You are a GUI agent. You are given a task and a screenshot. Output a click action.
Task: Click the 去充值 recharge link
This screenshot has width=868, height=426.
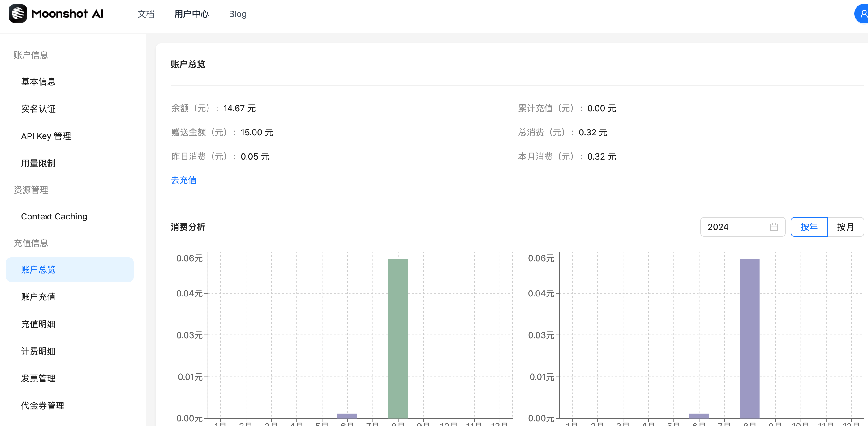184,180
